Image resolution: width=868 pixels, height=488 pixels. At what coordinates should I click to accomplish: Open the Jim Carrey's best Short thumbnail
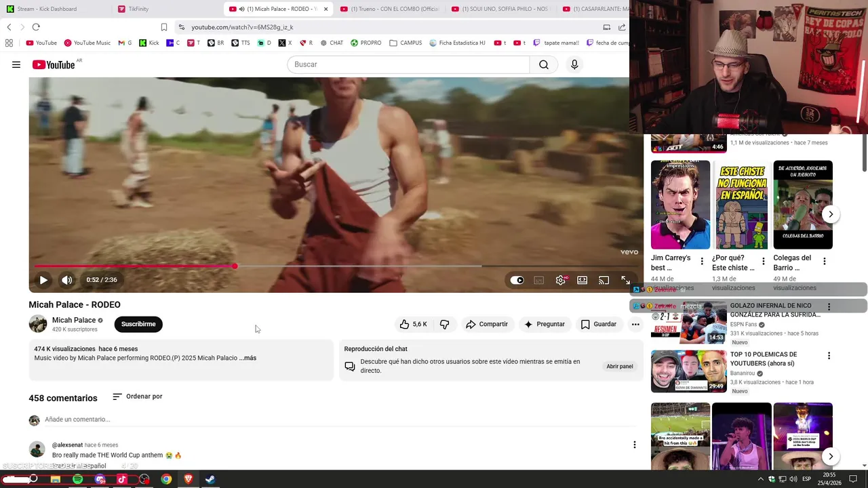pyautogui.click(x=680, y=205)
